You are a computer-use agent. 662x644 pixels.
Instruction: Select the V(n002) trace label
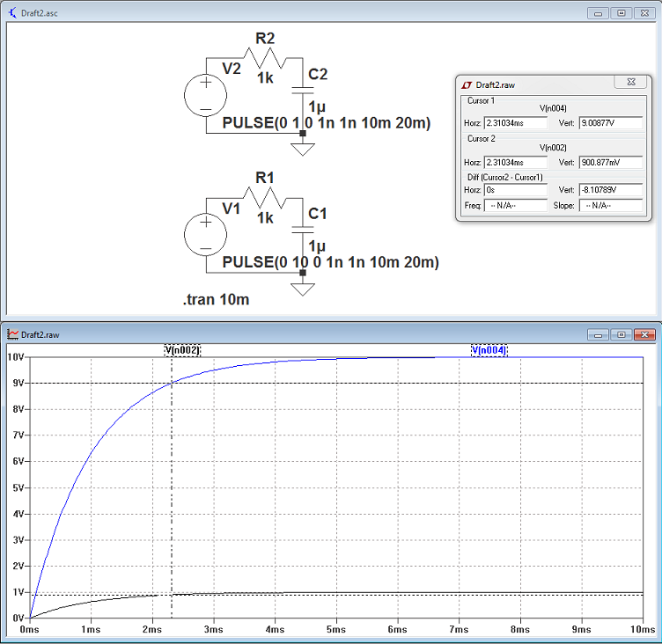pos(182,350)
